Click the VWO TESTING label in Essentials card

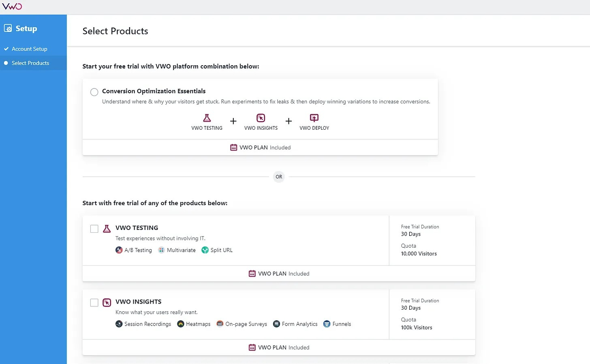coord(207,128)
